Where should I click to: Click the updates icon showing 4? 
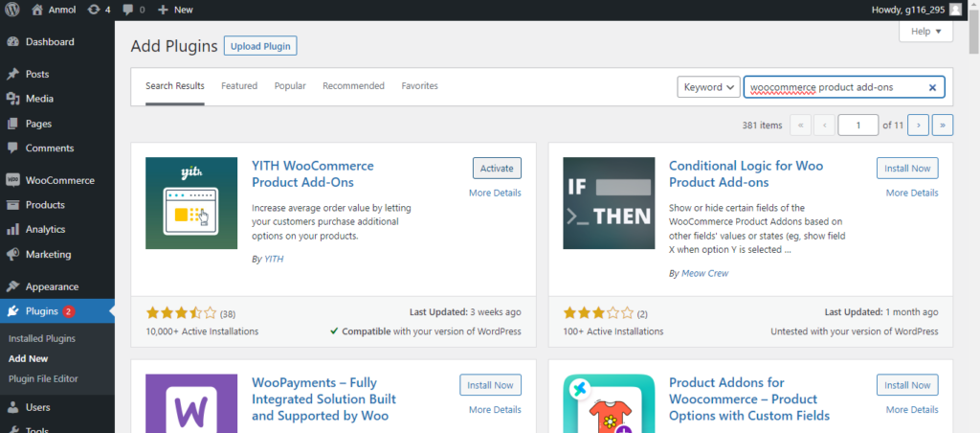point(94,10)
